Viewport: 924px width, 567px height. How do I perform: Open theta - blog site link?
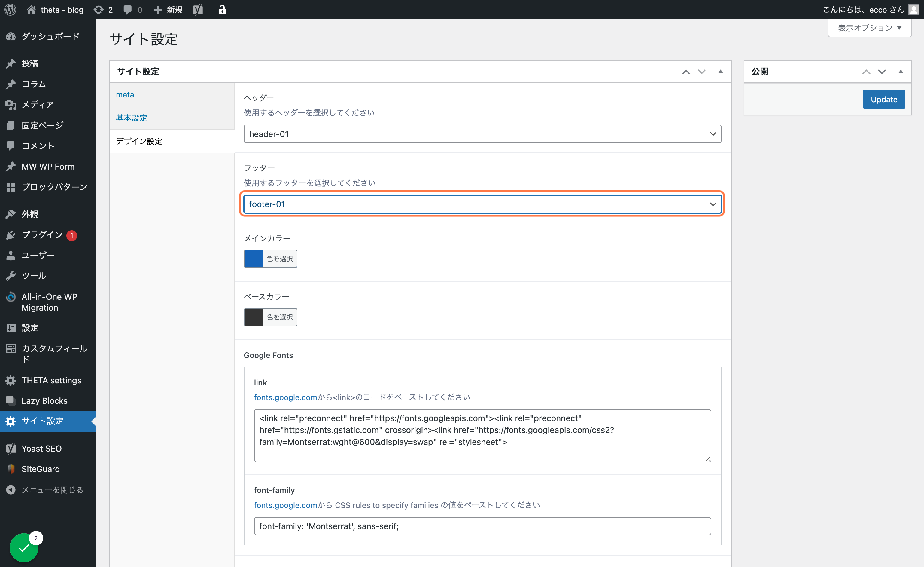coord(55,9)
